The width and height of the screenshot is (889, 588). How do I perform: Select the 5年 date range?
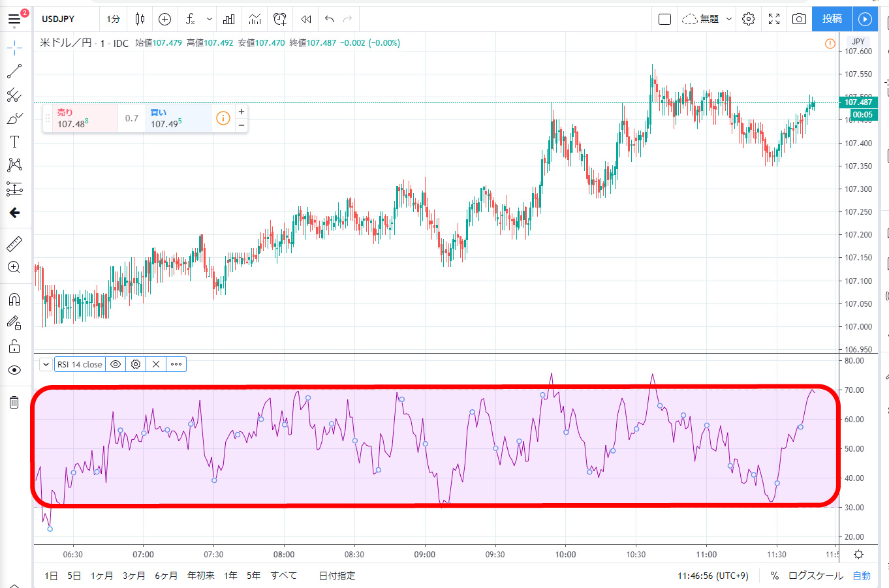[253, 576]
